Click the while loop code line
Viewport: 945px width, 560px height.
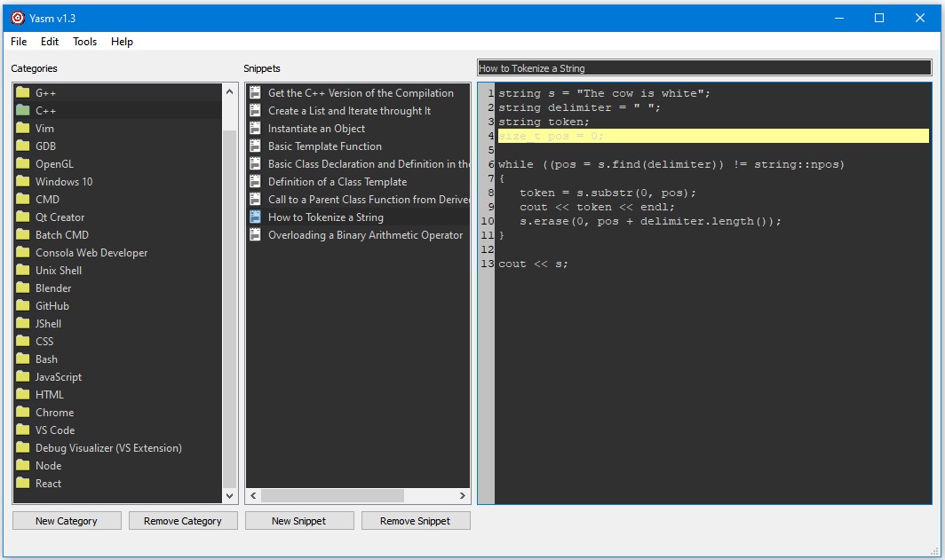coord(671,164)
